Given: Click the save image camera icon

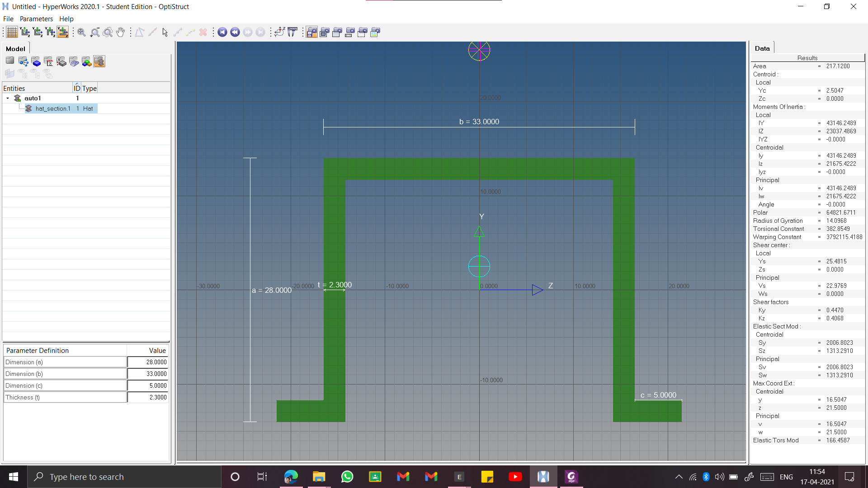Looking at the screenshot, I should (312, 32).
